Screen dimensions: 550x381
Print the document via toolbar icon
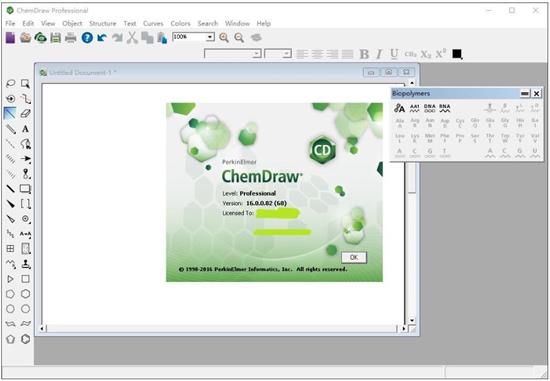pos(71,37)
